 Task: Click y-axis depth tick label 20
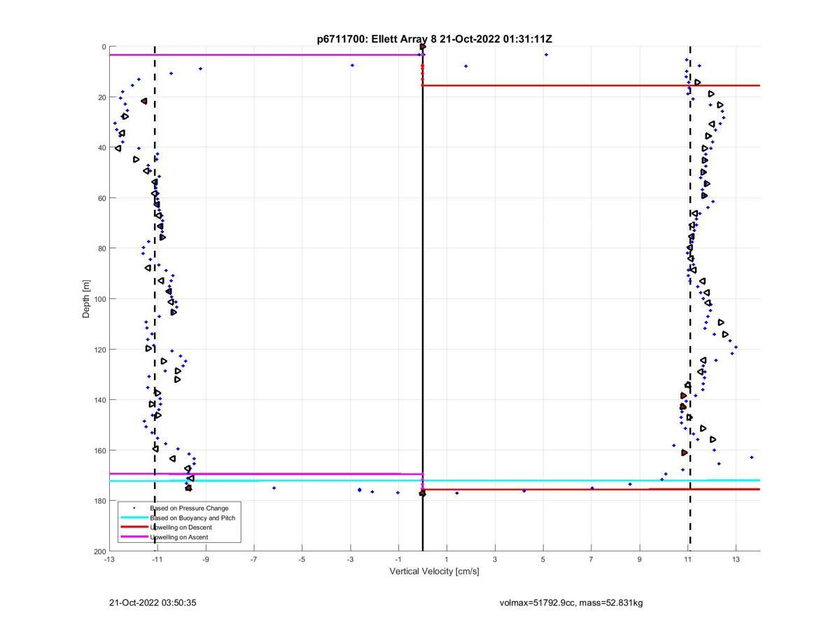(101, 97)
